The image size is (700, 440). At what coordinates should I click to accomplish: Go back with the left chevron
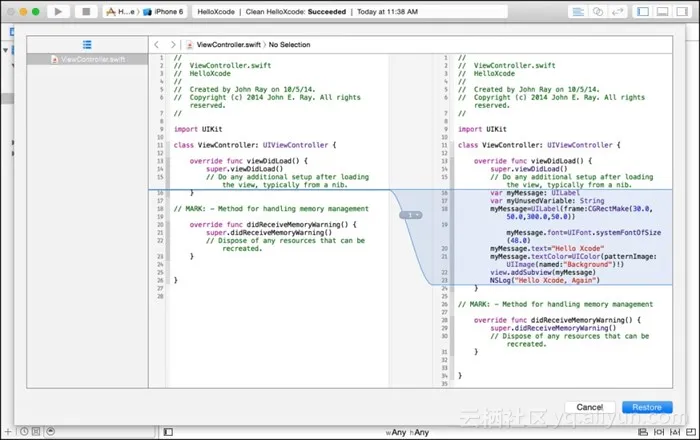[x=156, y=45]
